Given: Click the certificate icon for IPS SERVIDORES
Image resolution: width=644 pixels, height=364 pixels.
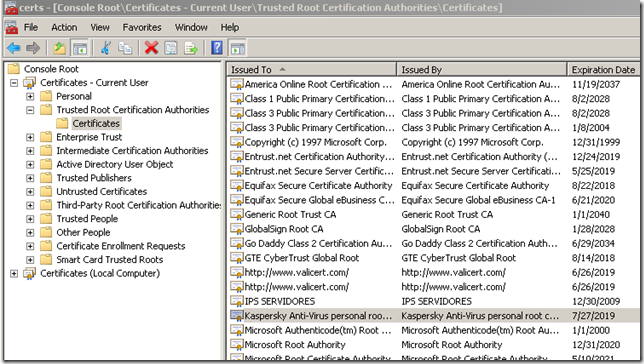Looking at the screenshot, I should coord(237,301).
